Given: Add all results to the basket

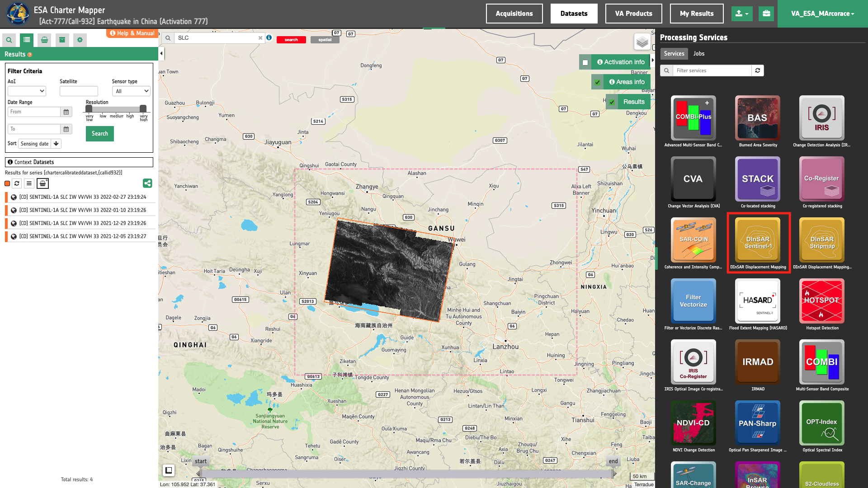Looking at the screenshot, I should (42, 183).
